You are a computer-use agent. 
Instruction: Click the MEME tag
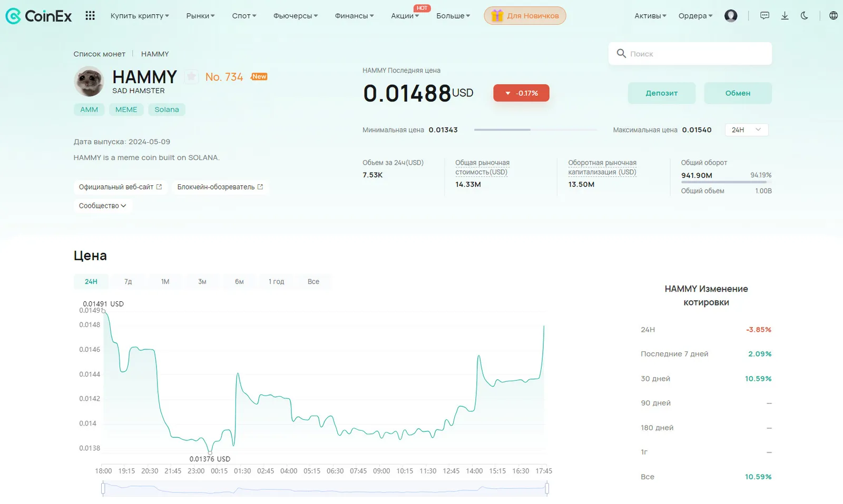126,110
